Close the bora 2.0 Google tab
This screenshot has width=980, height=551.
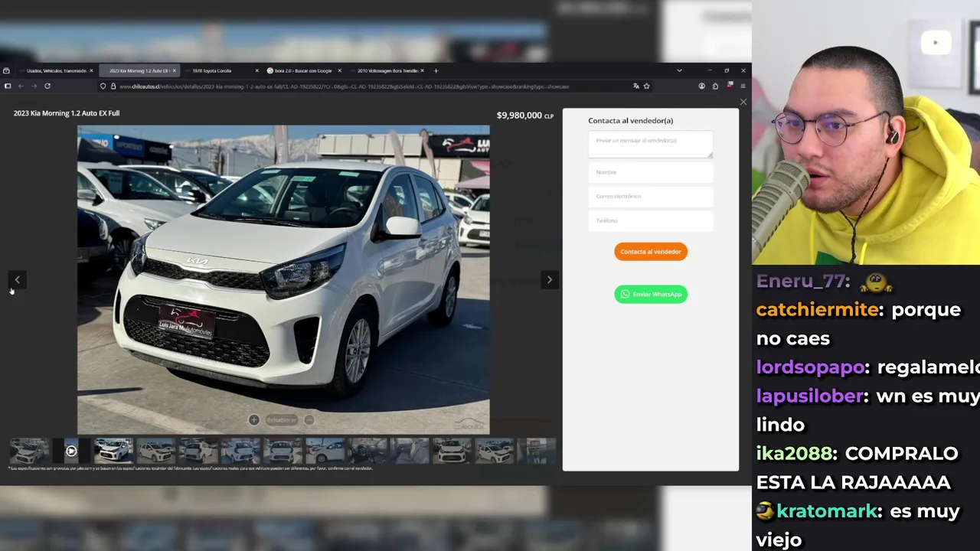pyautogui.click(x=339, y=70)
